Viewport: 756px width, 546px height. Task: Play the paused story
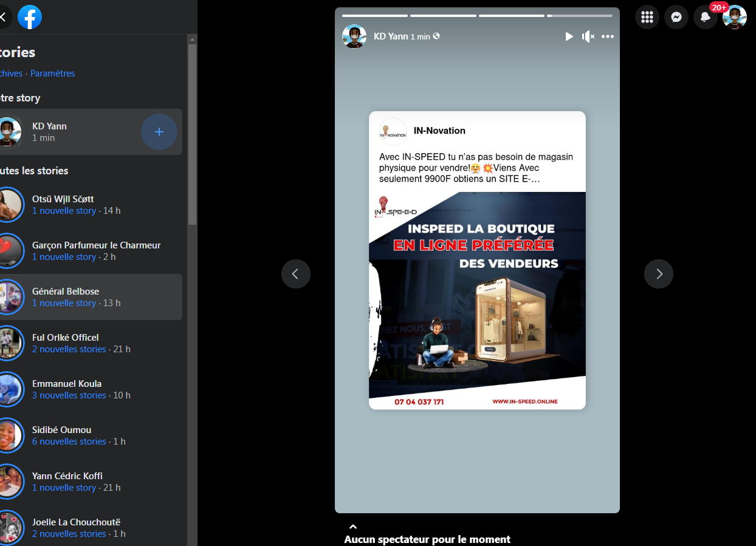point(569,36)
